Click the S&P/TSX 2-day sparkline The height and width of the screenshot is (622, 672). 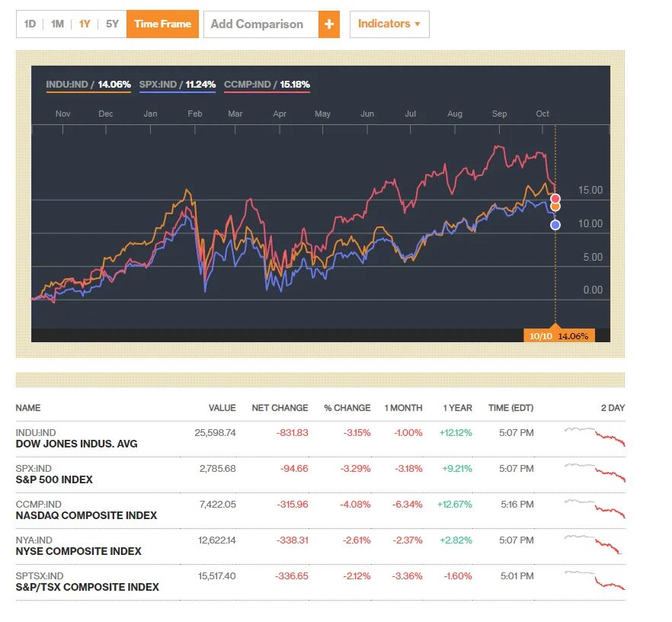tap(595, 580)
